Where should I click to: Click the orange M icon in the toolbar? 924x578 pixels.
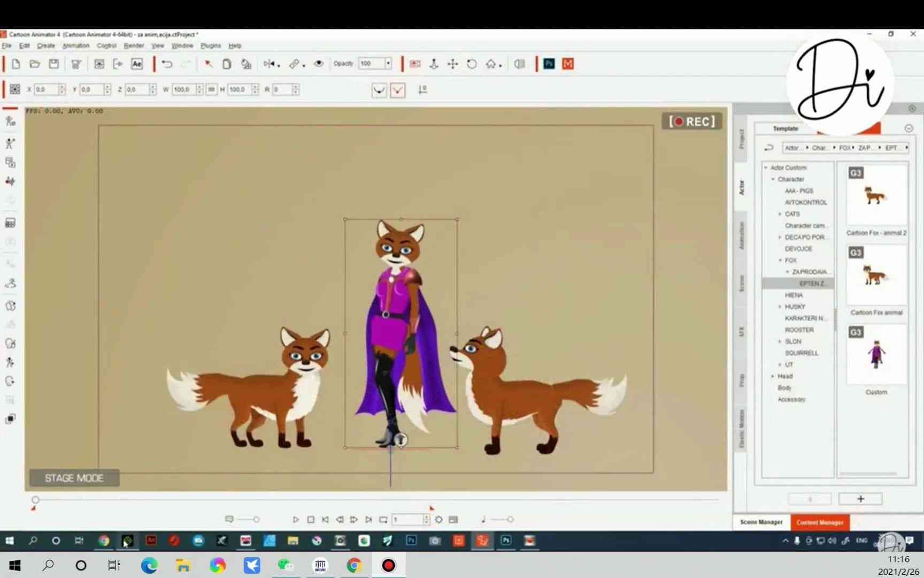pyautogui.click(x=568, y=64)
